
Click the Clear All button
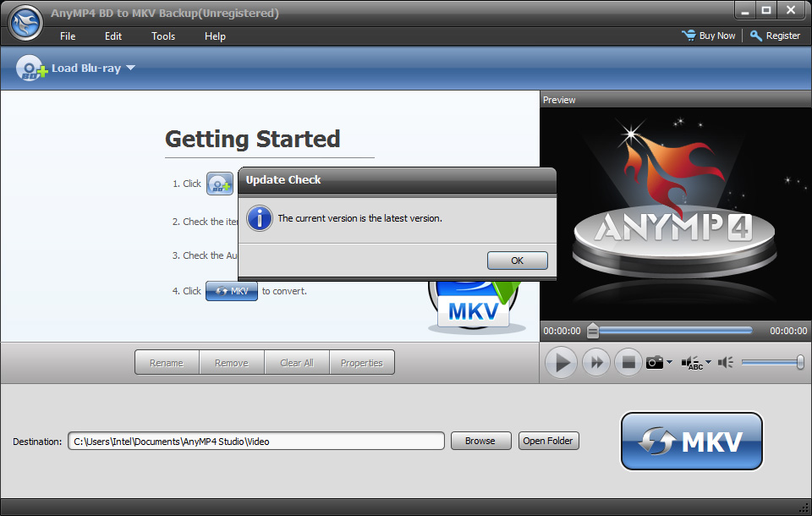(x=297, y=363)
